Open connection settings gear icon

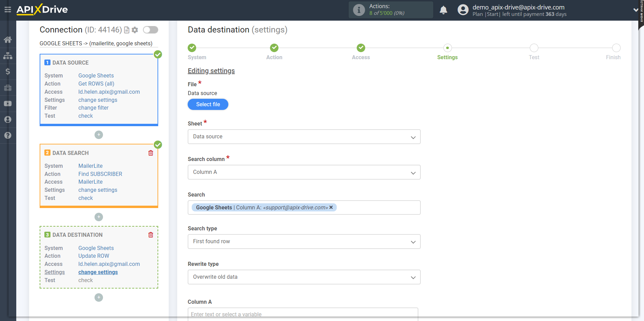(135, 30)
